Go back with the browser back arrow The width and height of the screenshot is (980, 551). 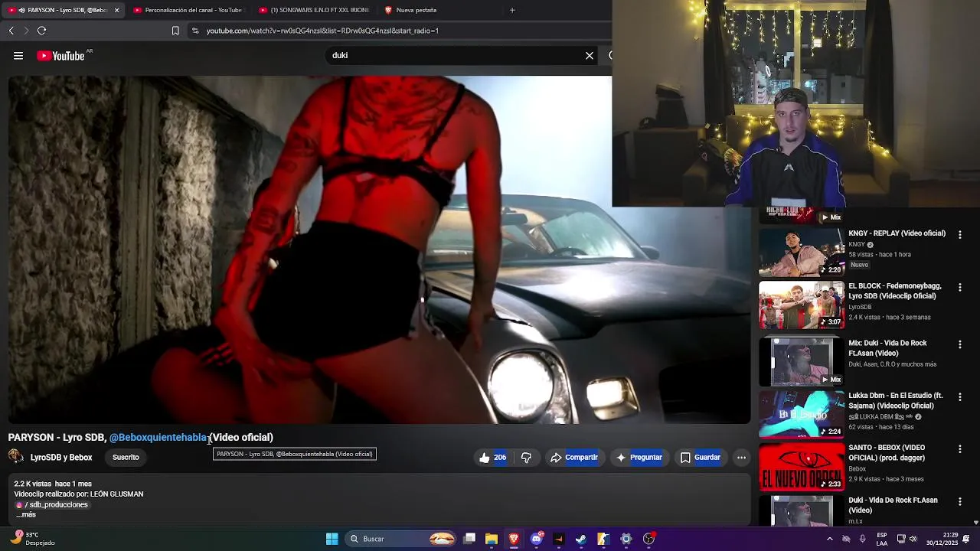(11, 31)
